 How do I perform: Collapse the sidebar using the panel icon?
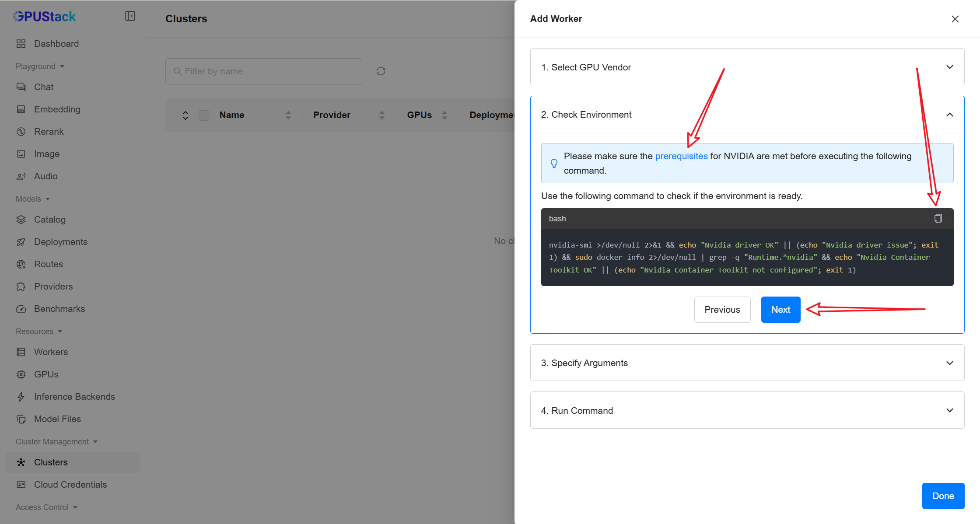(130, 16)
